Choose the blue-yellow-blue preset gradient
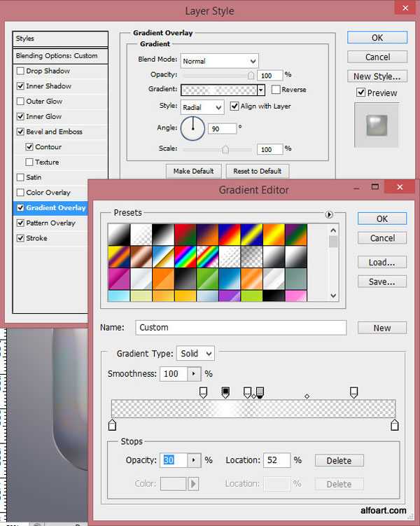This screenshot has width=420, height=526. click(x=251, y=235)
